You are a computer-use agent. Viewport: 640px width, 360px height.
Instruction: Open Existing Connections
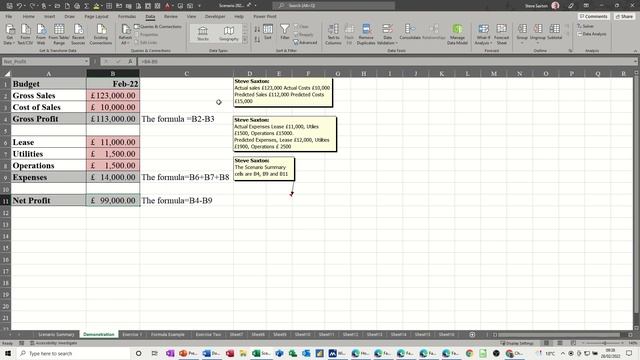[101, 34]
